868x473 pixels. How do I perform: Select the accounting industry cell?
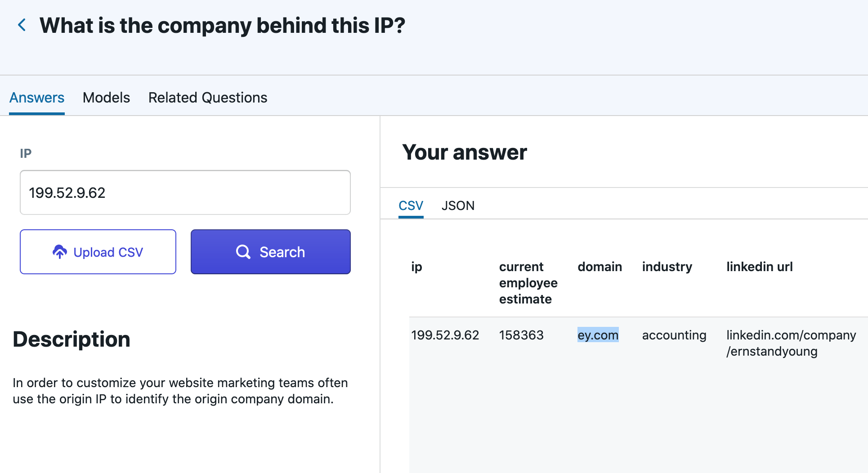[674, 335]
